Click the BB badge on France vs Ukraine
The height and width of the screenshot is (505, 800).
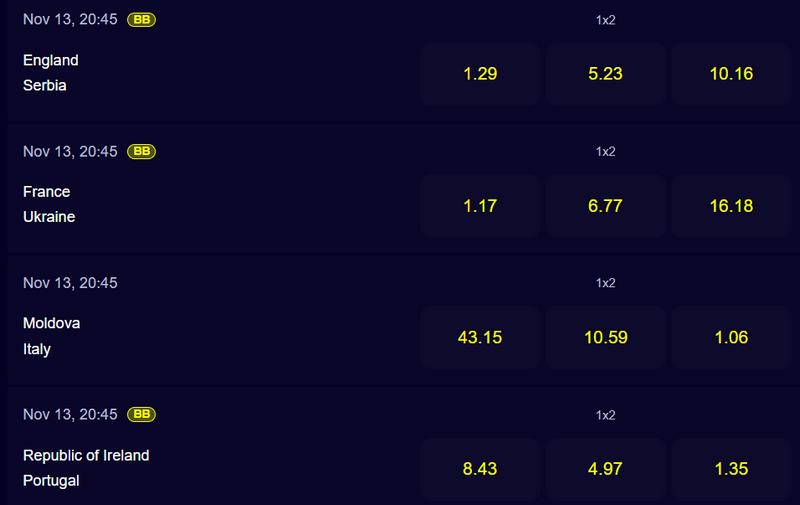pos(141,151)
